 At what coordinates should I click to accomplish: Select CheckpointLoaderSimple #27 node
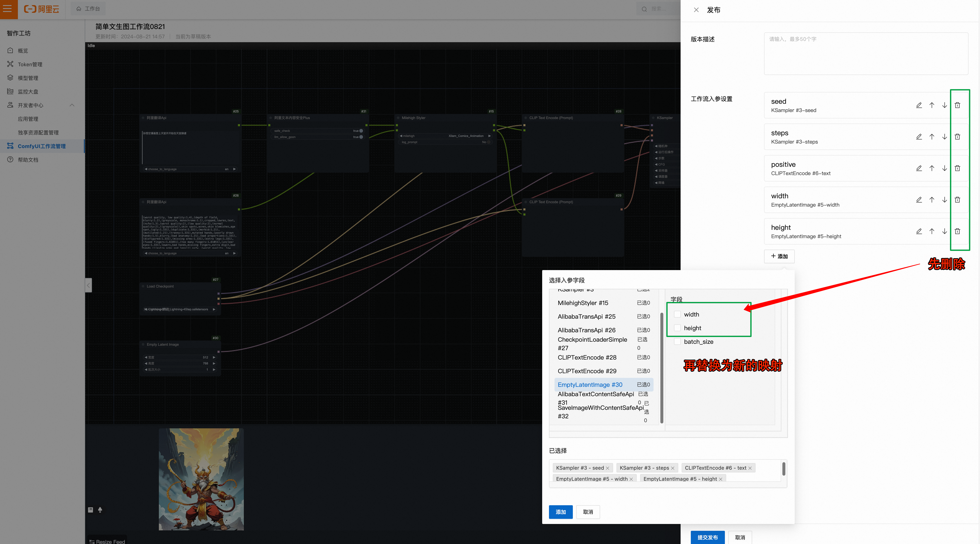pyautogui.click(x=604, y=344)
